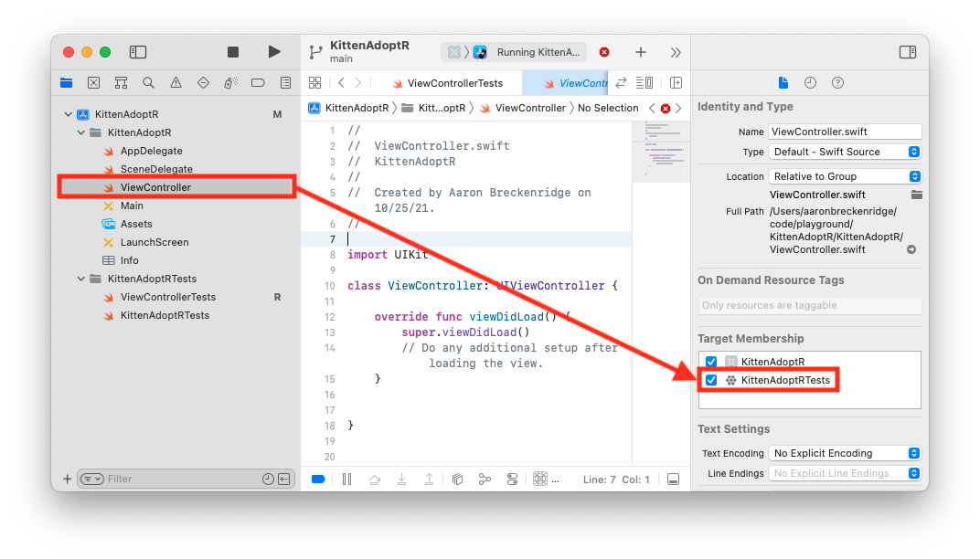Viewport: 980px width, 559px height.
Task: Toggle KittenAdoptR target membership checkbox
Action: [711, 362]
